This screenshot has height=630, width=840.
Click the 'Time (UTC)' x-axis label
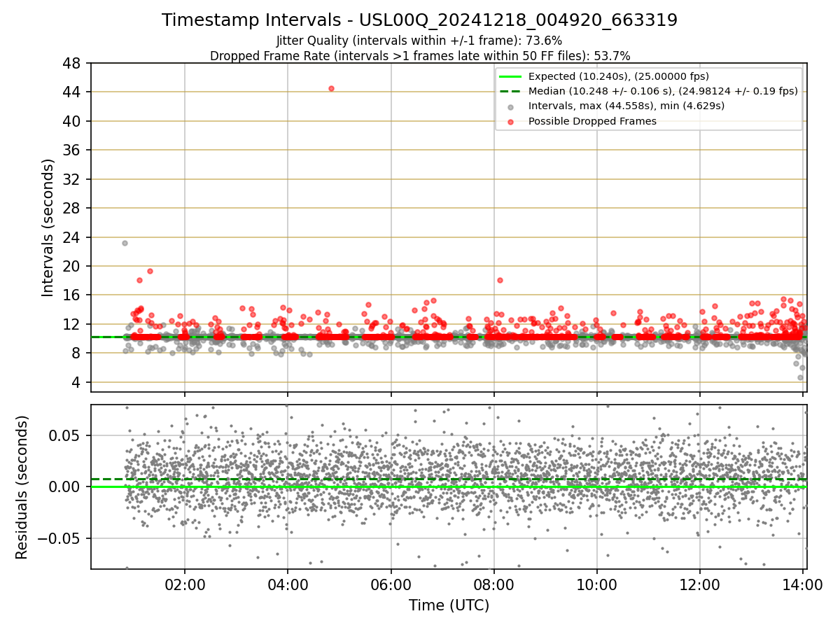(x=449, y=605)
